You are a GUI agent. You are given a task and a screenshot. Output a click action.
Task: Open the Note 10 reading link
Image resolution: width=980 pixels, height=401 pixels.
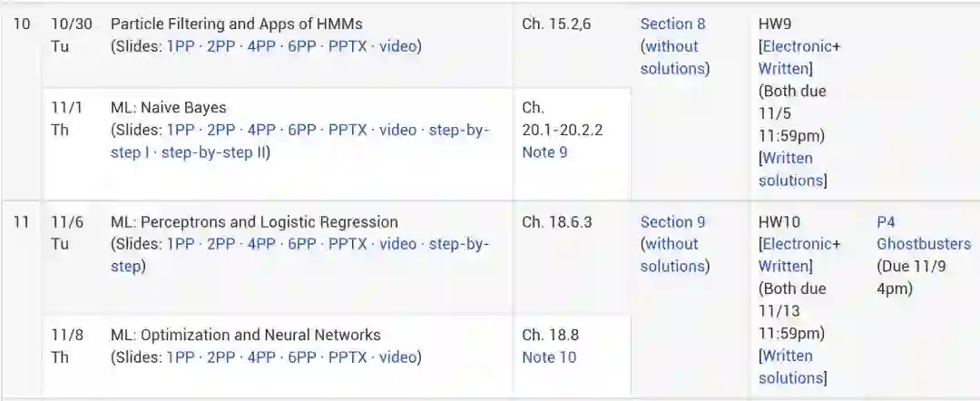(x=549, y=357)
